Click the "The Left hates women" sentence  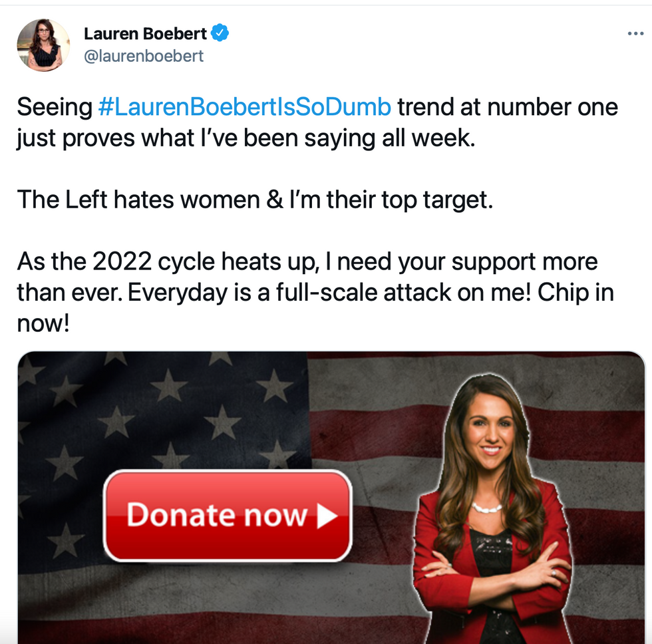point(255,200)
